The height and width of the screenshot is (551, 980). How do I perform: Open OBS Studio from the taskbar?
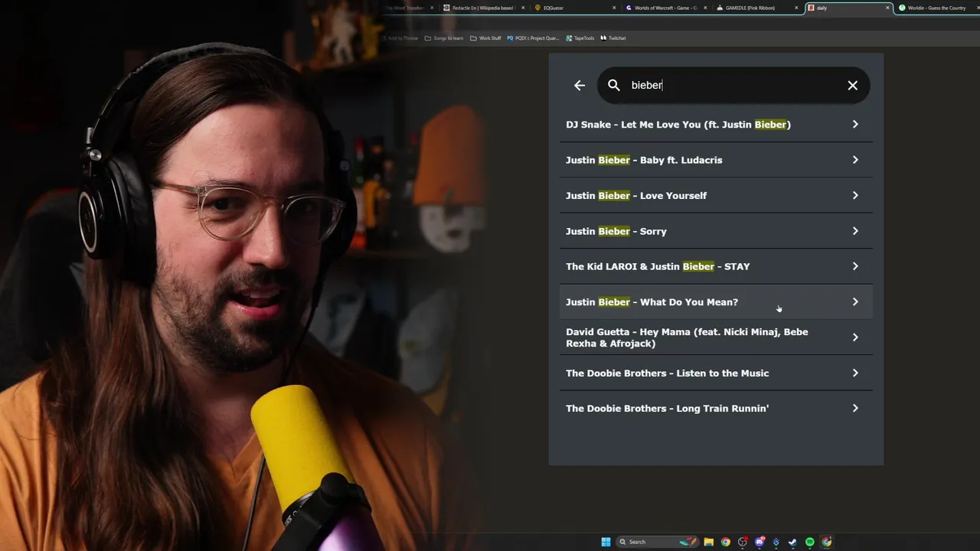(x=743, y=542)
